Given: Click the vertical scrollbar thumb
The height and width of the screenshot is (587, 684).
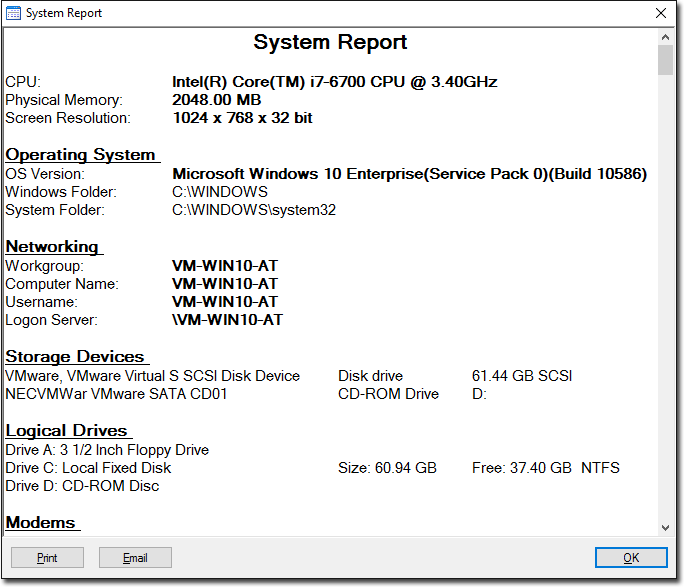Looking at the screenshot, I should (665, 60).
